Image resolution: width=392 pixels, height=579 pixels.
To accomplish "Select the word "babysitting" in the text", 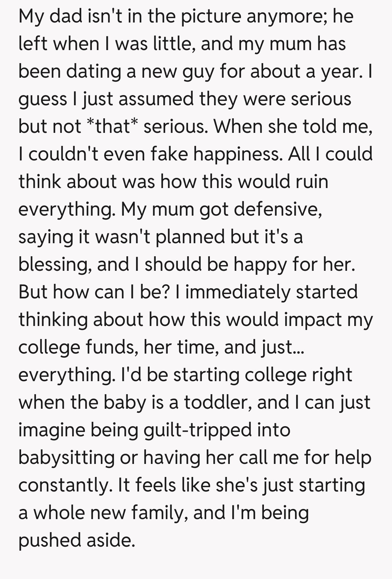I will pos(66,458).
